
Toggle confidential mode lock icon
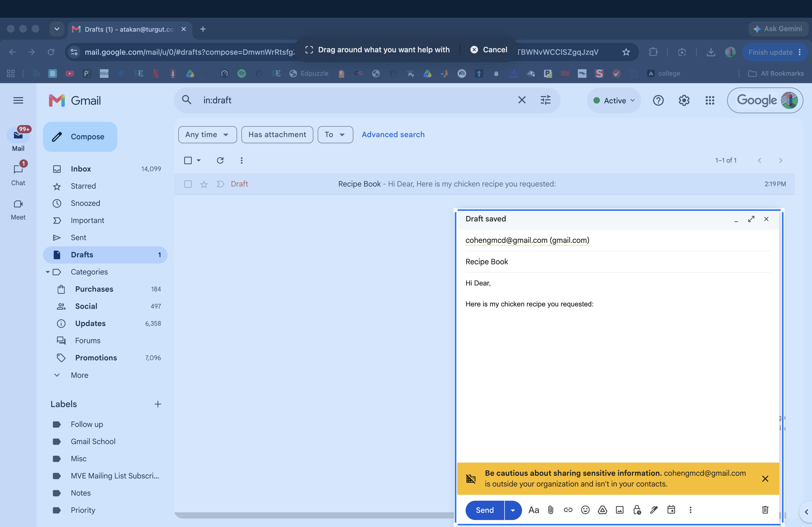point(637,510)
